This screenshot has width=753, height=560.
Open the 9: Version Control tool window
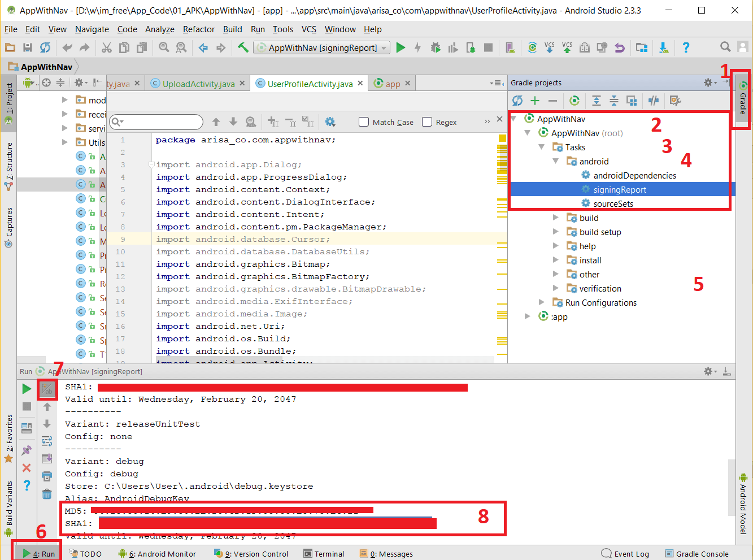pos(251,554)
